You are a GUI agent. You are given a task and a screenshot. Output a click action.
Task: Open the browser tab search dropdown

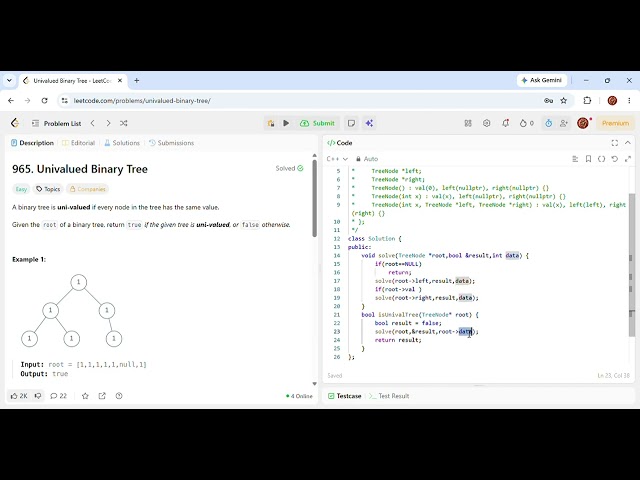[9, 80]
